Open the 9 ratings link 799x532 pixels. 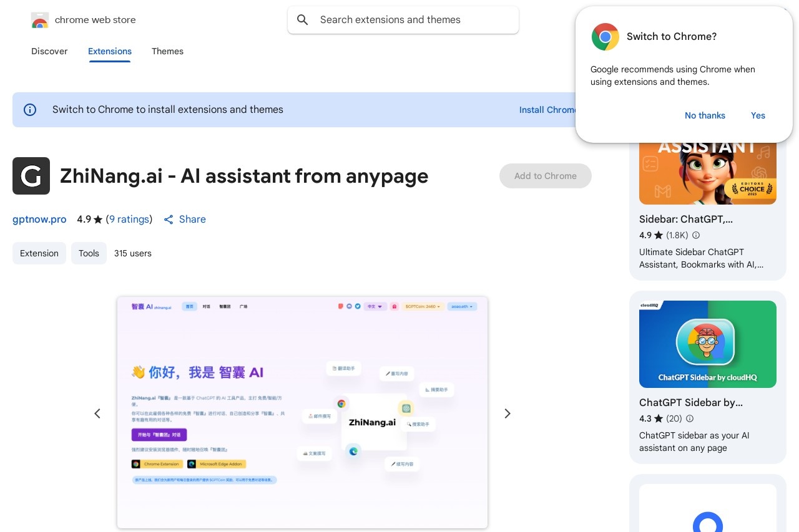click(129, 220)
